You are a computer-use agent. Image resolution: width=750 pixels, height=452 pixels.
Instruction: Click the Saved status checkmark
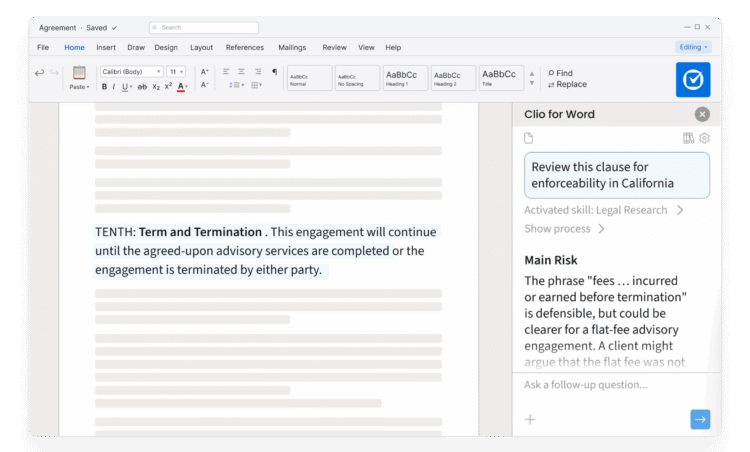click(114, 28)
